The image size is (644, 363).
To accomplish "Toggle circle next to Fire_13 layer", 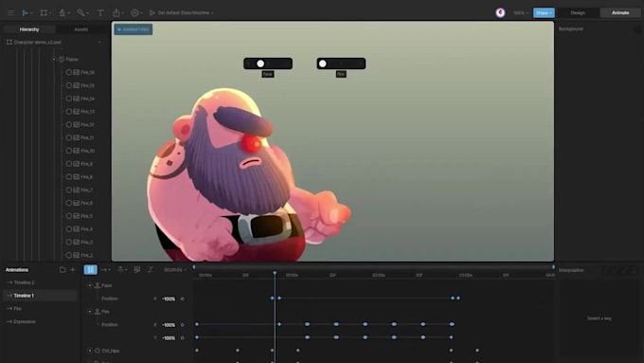I will [x=68, y=112].
